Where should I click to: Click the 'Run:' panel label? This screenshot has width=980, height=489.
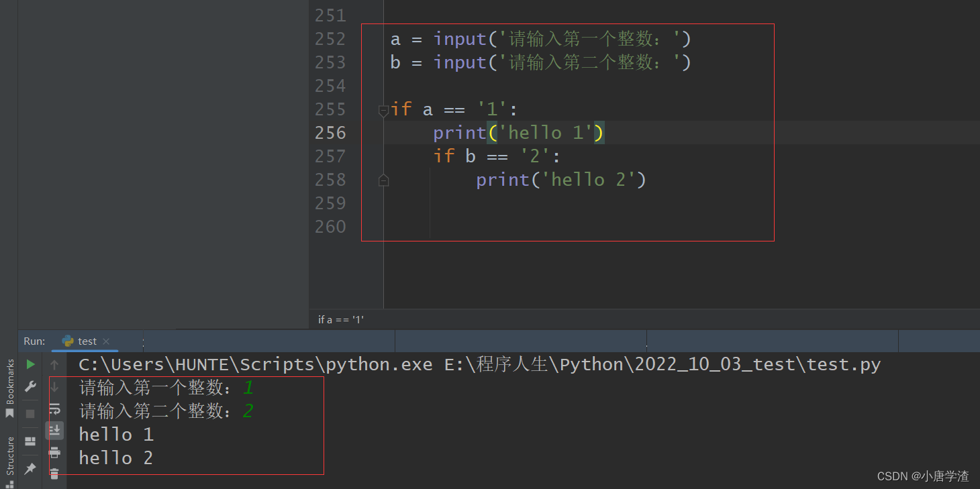pos(34,341)
